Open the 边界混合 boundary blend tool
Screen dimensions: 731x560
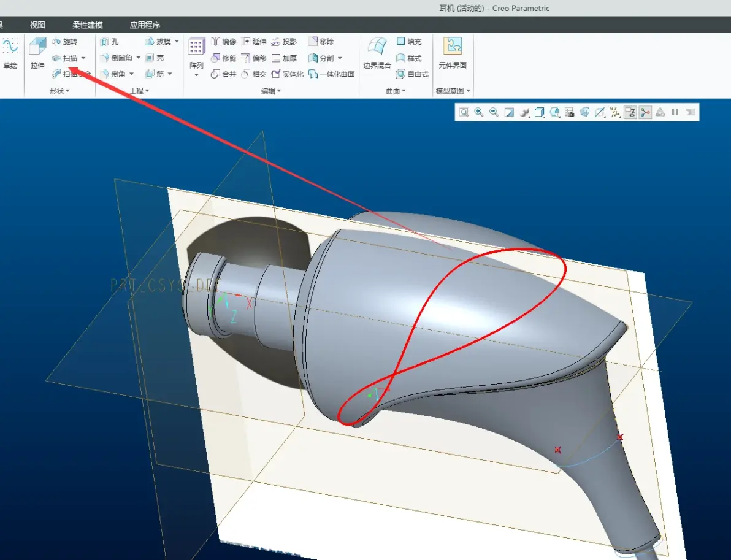click(377, 53)
